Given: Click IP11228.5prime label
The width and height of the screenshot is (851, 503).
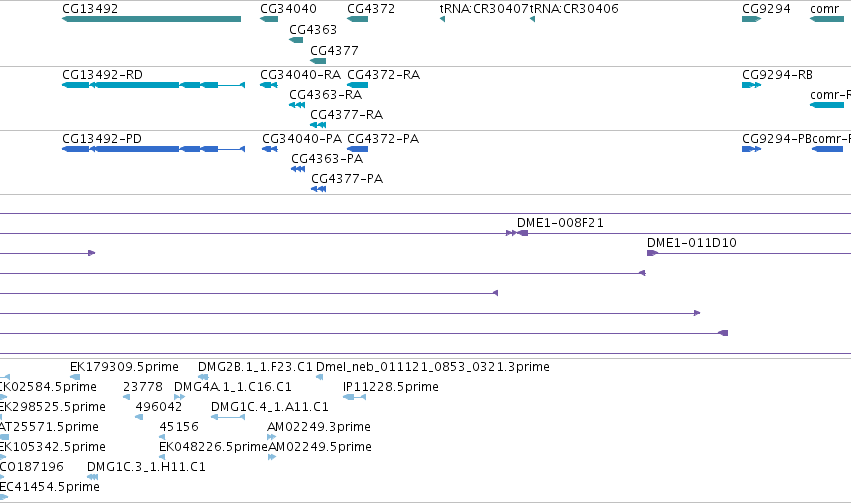Looking at the screenshot, I should pos(391,386).
